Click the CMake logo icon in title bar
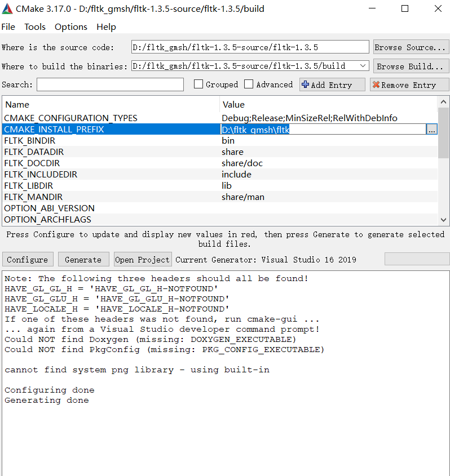This screenshot has width=450, height=476. [7, 9]
